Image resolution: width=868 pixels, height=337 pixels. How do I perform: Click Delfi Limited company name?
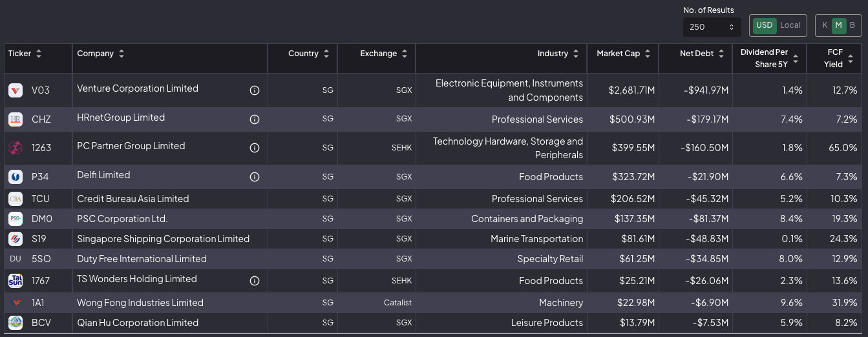(x=103, y=175)
